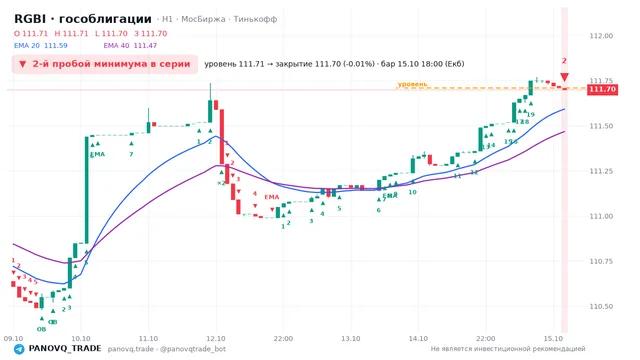Click the 'H1 · МосБиржа · Тинькофф' subtitle
Viewport: 640px width, 360px height.
220,19
